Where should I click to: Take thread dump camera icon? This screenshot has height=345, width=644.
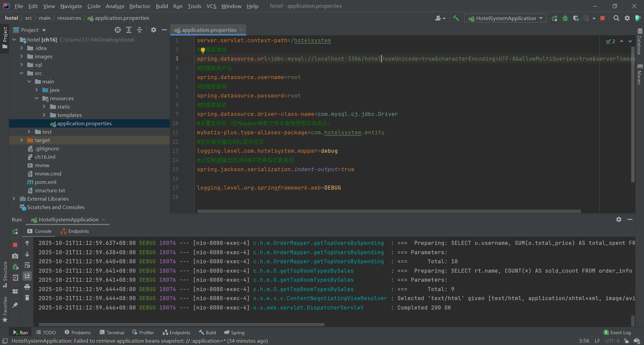15,256
